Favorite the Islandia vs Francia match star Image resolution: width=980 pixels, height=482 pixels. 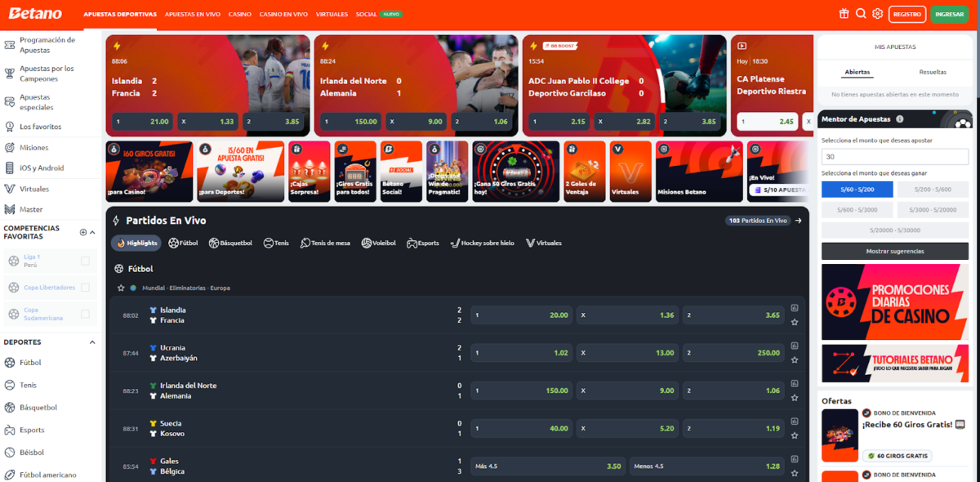pyautogui.click(x=795, y=322)
